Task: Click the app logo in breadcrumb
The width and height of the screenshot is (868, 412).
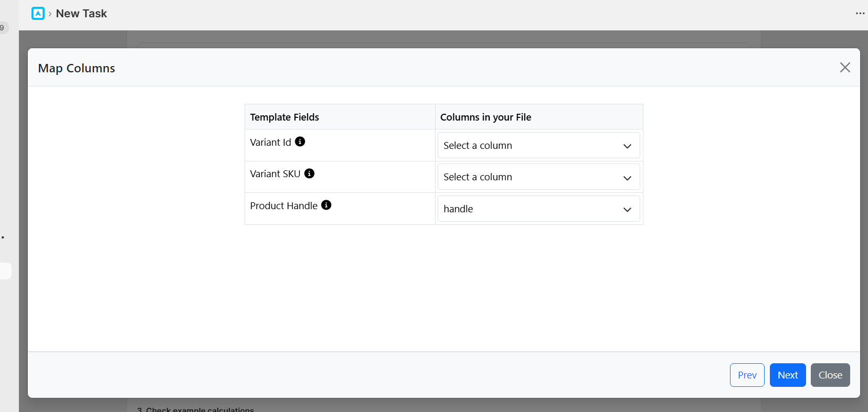Action: click(38, 14)
